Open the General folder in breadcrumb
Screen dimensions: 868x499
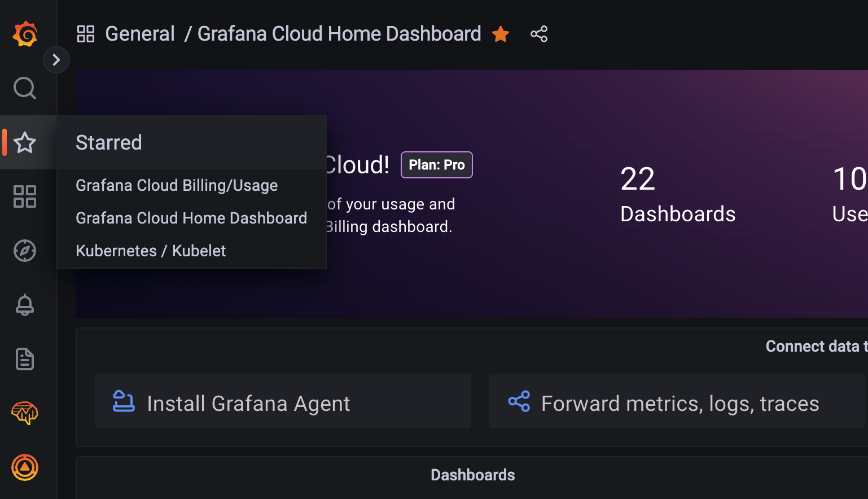(140, 33)
